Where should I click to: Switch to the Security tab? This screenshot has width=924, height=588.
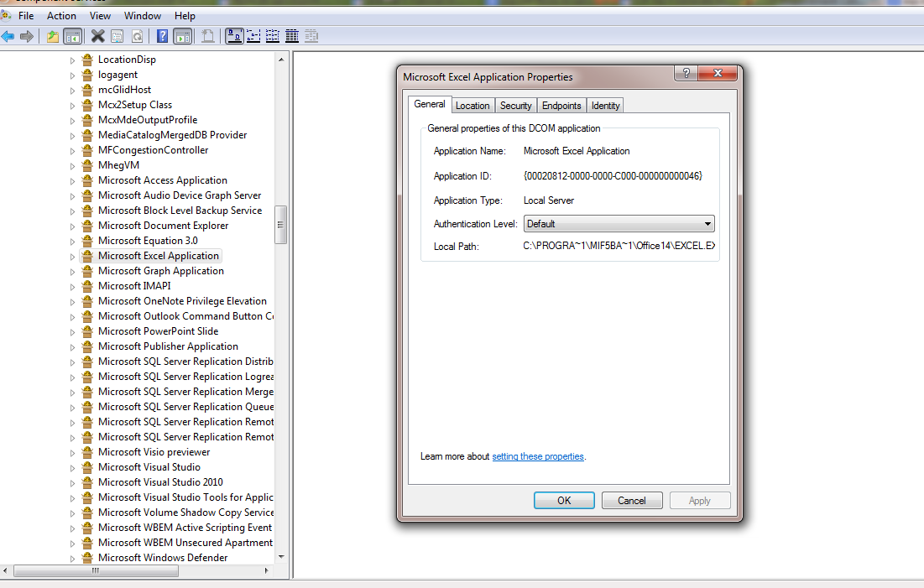(x=515, y=106)
